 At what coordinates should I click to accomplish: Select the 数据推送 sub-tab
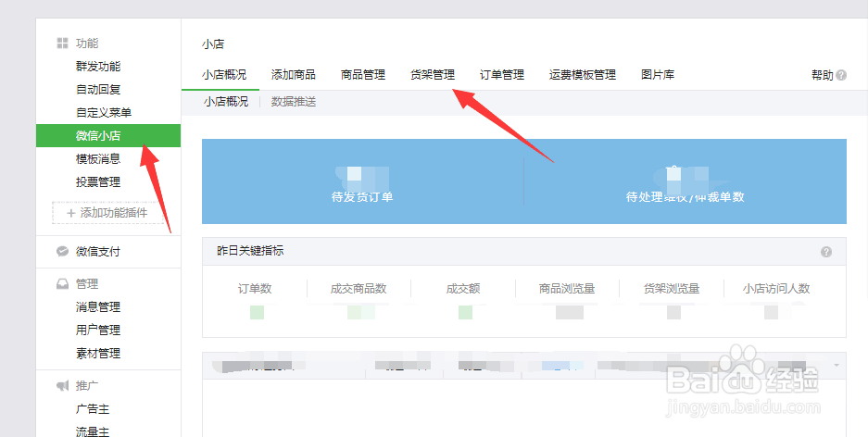tap(294, 102)
